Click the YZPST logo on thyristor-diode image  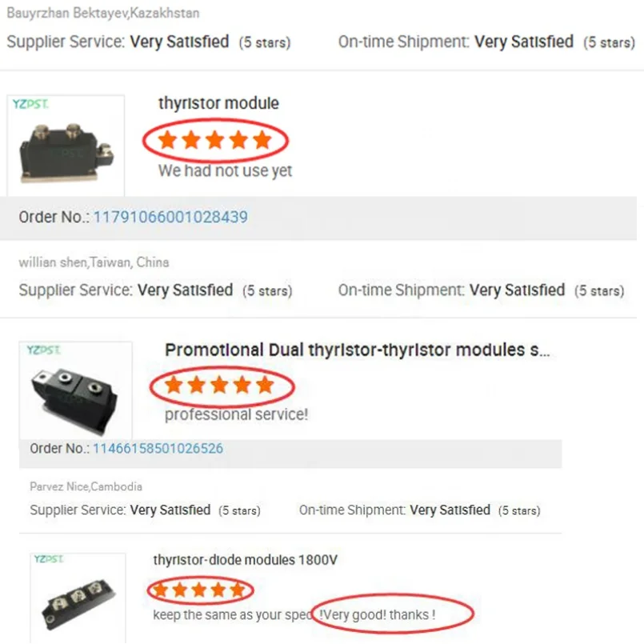49,560
